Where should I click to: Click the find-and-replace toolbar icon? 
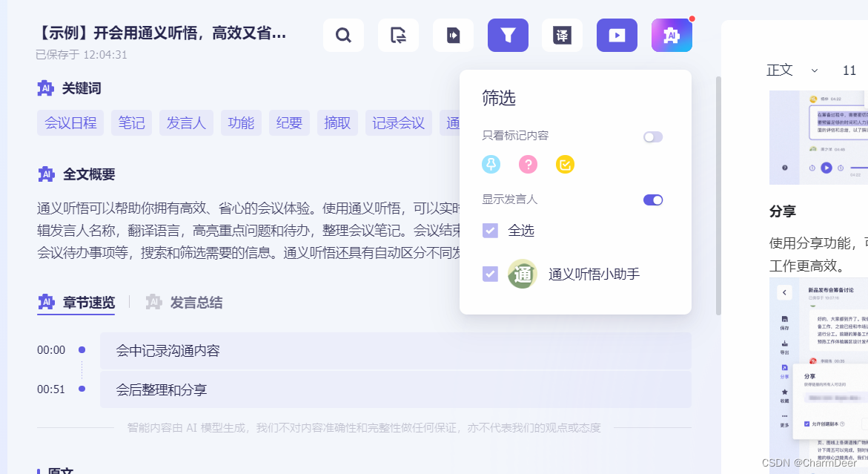click(398, 36)
